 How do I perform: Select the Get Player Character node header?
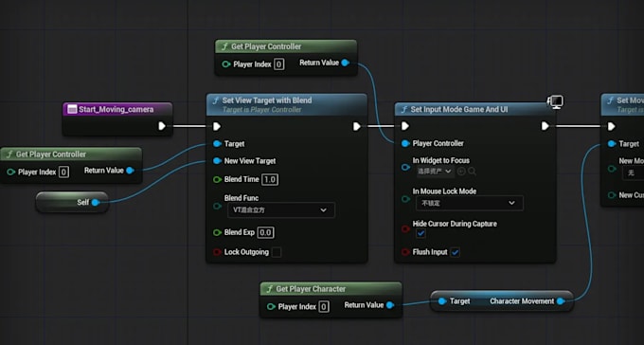[331, 289]
